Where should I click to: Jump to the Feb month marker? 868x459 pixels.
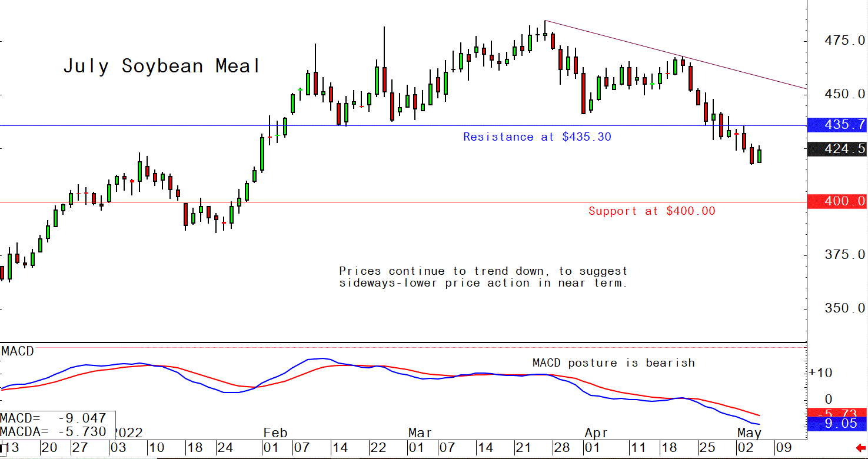275,433
